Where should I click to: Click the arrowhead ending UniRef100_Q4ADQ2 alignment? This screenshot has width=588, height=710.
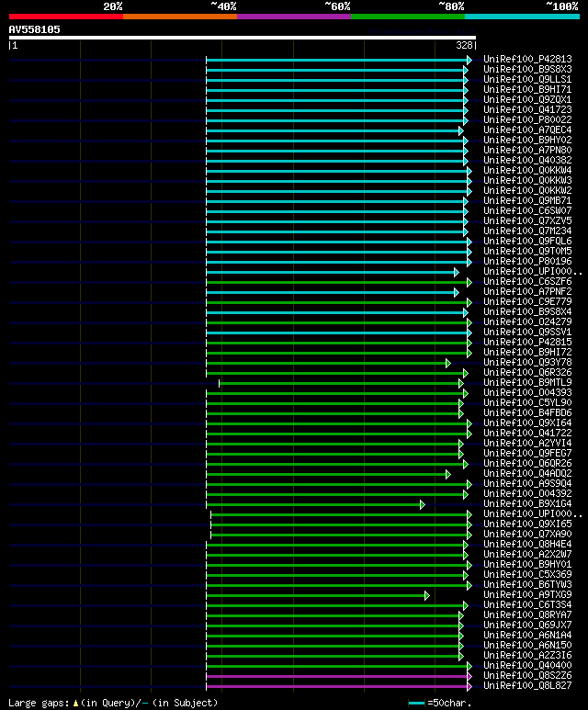click(448, 474)
